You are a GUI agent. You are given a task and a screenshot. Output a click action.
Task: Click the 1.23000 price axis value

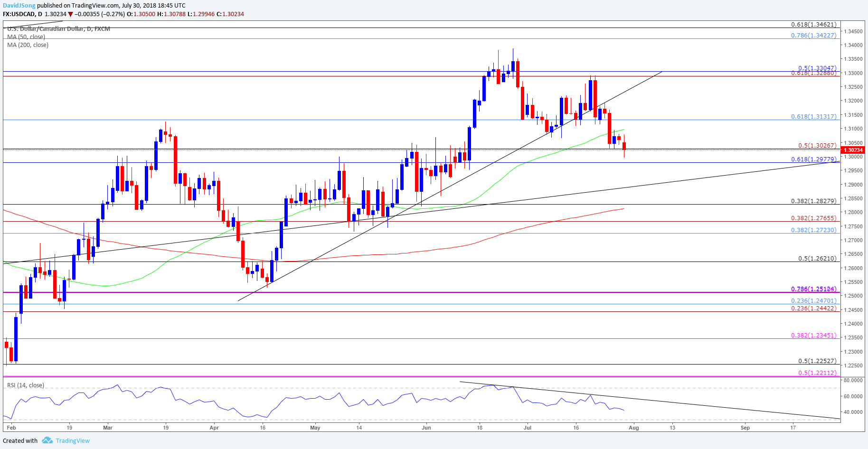(x=853, y=351)
